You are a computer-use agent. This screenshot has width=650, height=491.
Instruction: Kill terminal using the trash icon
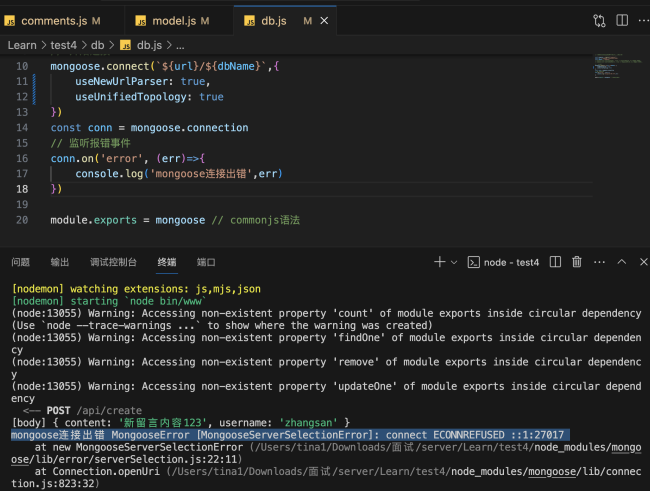coord(577,262)
